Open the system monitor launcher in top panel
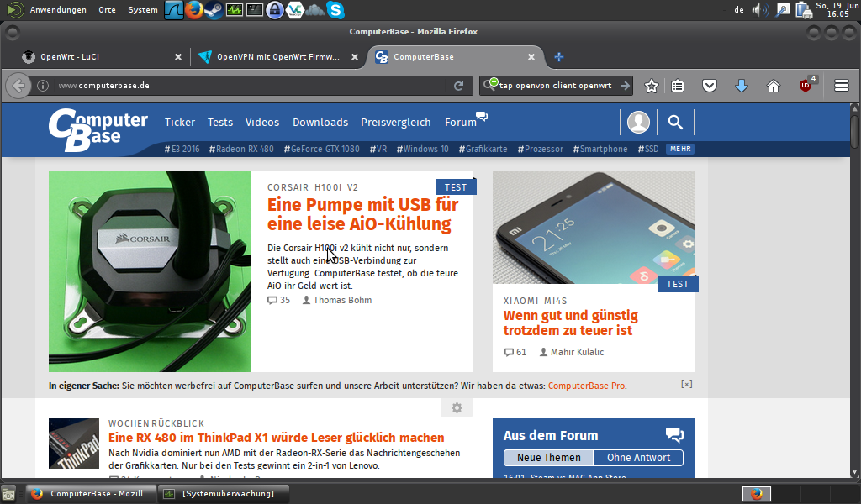Image resolution: width=861 pixels, height=504 pixels. point(234,10)
